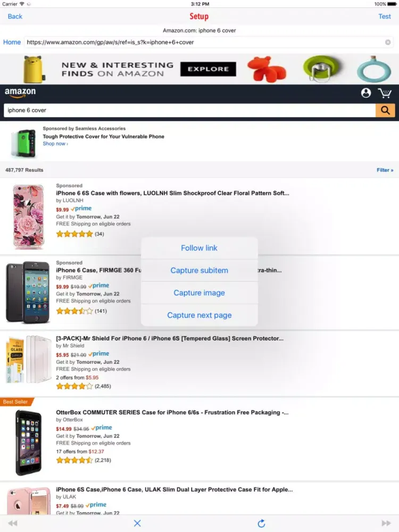Open the Amazon shopping cart icon
Screen dimensions: 399x532
click(x=385, y=93)
